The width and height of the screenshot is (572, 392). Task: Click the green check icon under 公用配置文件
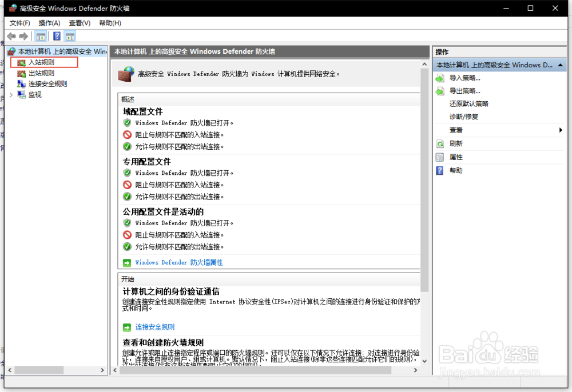point(127,247)
